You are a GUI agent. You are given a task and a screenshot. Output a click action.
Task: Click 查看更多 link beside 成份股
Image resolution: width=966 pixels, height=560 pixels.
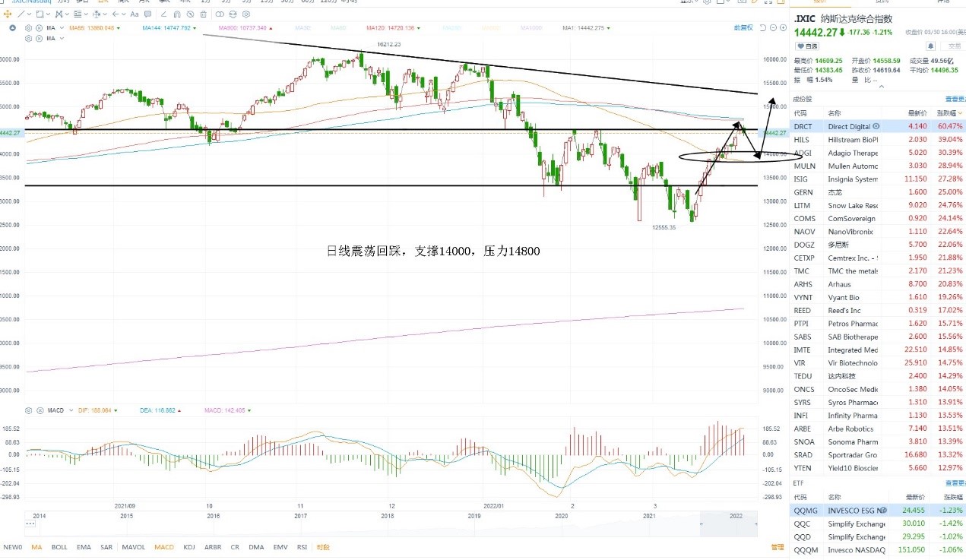pyautogui.click(x=955, y=99)
